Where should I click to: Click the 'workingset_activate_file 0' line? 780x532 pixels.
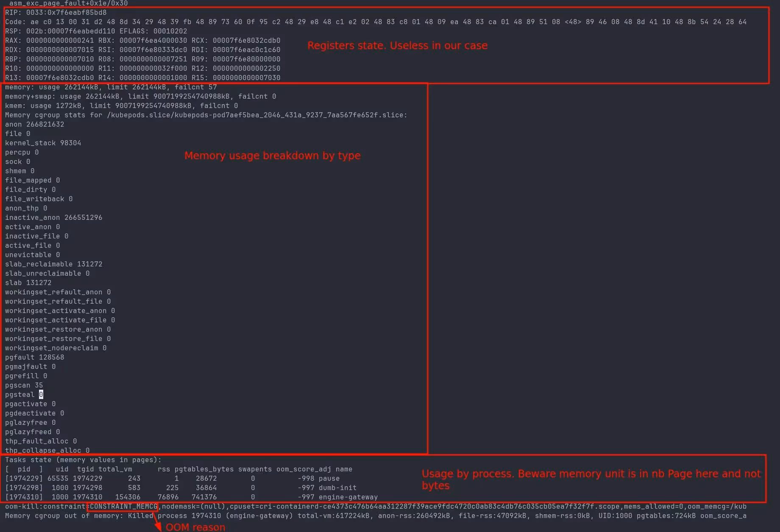[x=60, y=320]
